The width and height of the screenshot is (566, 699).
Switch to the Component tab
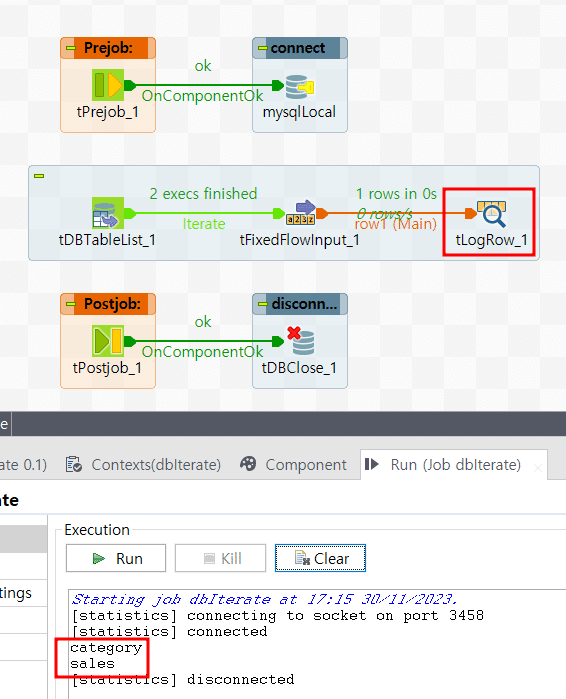click(293, 465)
